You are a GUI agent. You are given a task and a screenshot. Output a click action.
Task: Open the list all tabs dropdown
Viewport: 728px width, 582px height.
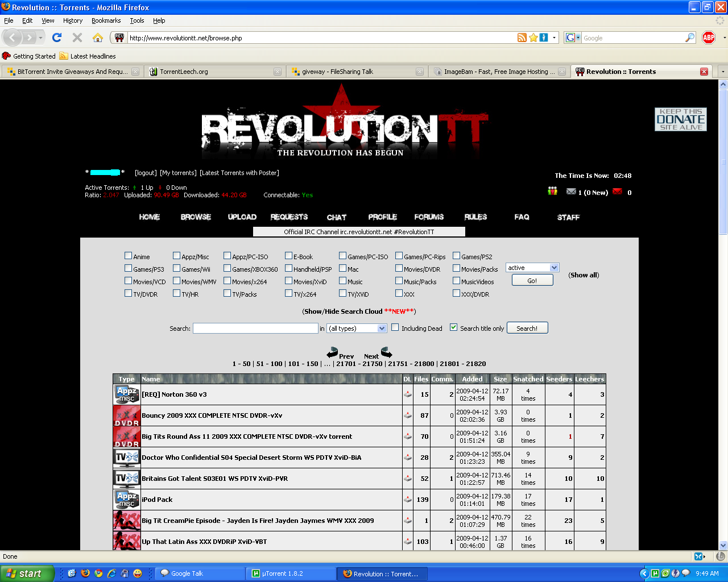coord(723,72)
